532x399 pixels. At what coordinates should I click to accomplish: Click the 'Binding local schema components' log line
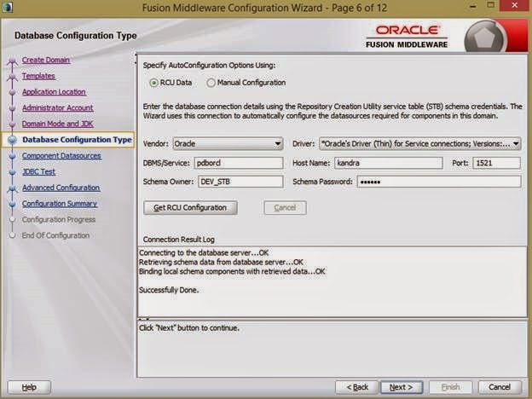[232, 271]
